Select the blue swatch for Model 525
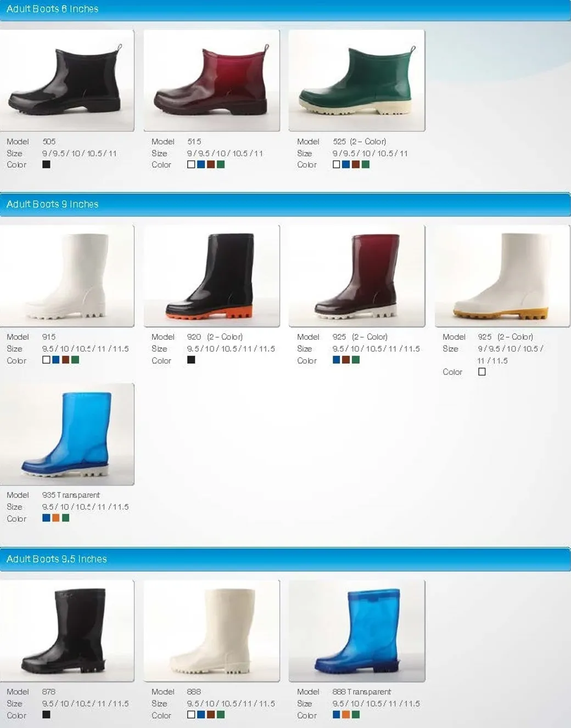The height and width of the screenshot is (728, 571). pos(346,164)
